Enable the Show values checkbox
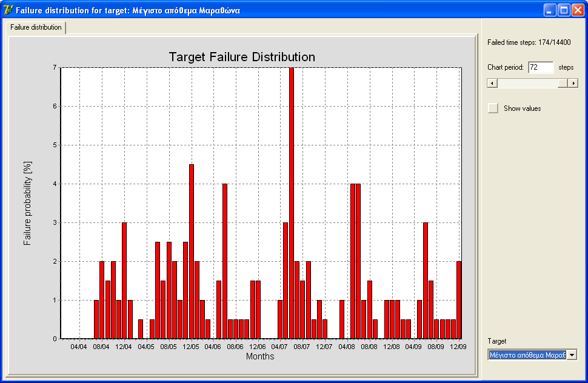588x383 pixels. 493,108
